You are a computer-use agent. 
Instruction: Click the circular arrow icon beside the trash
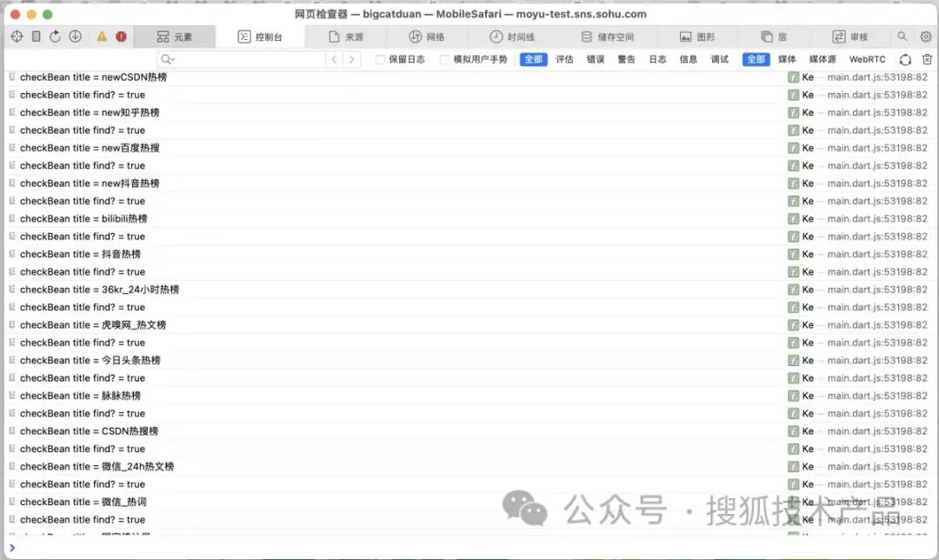pos(905,59)
